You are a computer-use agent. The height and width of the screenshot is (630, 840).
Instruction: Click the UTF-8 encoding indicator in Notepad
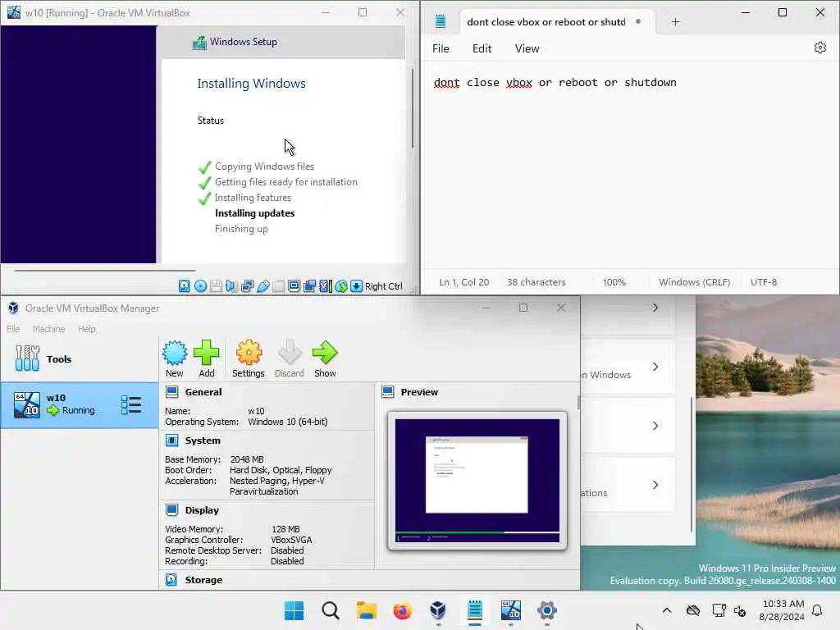click(764, 282)
